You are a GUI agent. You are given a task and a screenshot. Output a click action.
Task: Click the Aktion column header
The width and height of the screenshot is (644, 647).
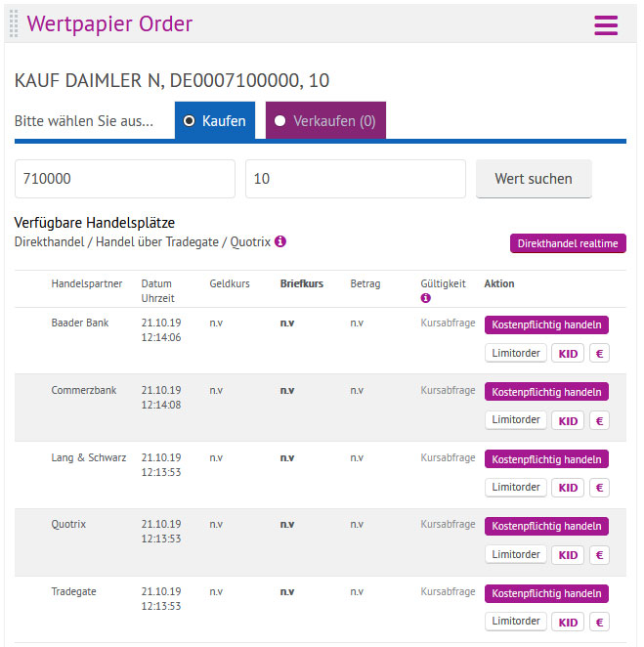tap(499, 283)
